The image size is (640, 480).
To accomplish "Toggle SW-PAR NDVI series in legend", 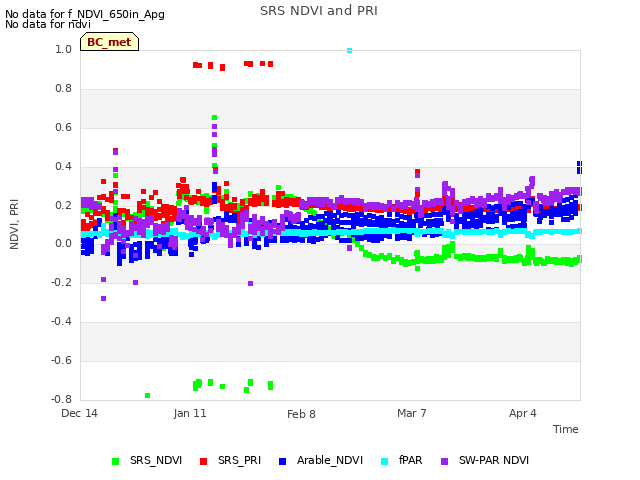I will 485,460.
